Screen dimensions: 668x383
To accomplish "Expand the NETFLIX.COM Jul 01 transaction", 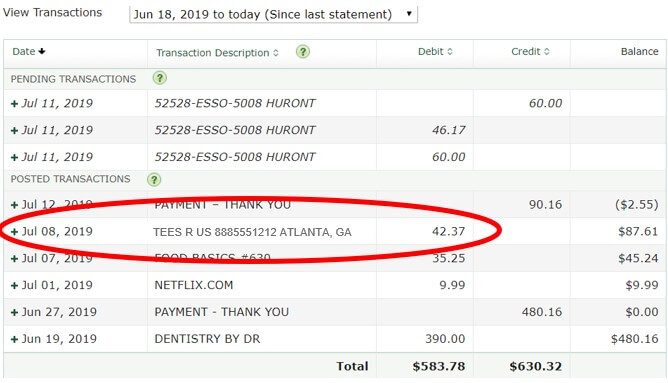I will (x=14, y=285).
